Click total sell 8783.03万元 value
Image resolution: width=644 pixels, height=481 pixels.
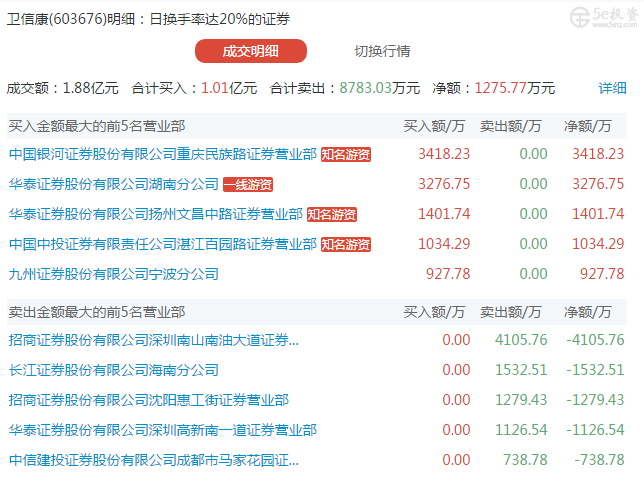380,88
